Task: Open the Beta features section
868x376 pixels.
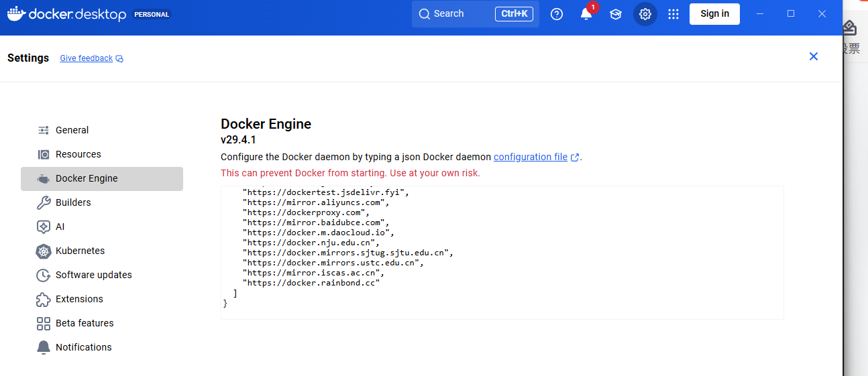Action: click(102, 323)
